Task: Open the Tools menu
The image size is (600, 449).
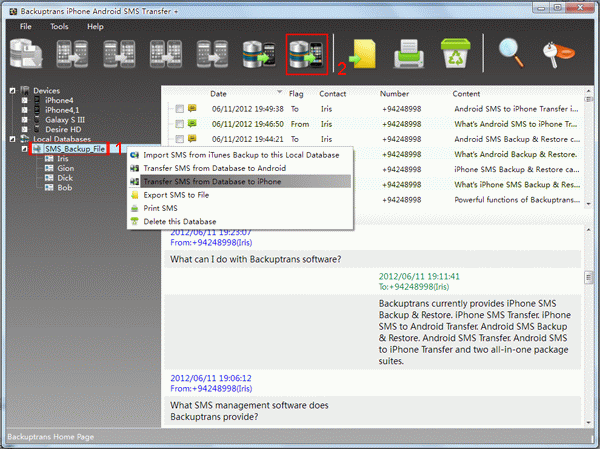Action: [59, 26]
